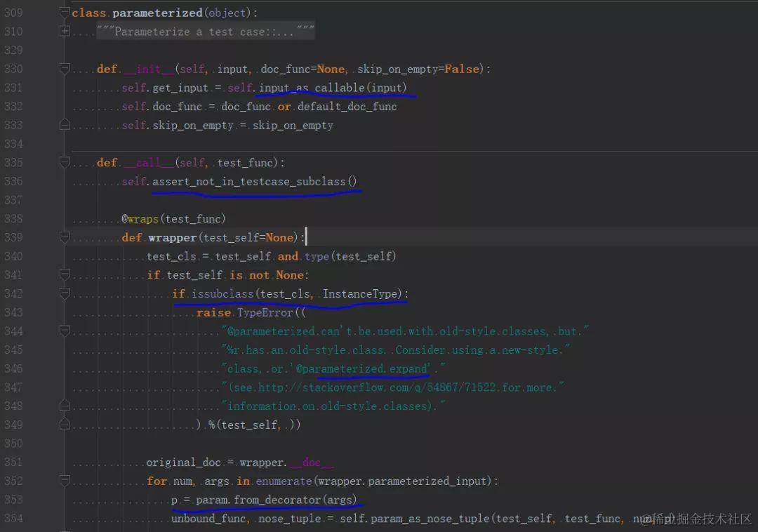The height and width of the screenshot is (532, 758).
Task: Collapse the __init__ method fold marker
Action: 65,69
